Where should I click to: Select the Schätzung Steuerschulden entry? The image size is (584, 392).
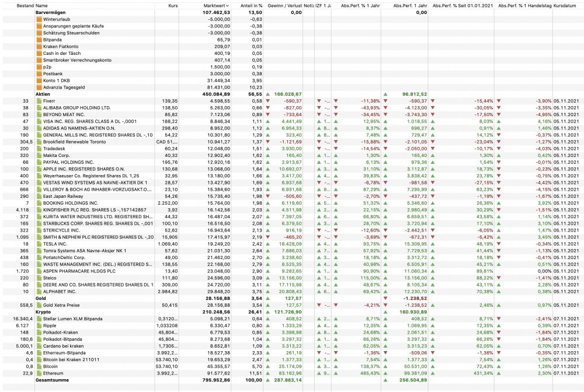71,33
